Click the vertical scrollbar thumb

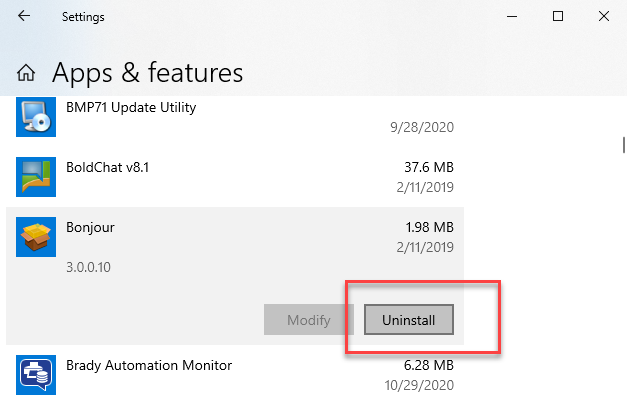pos(623,145)
